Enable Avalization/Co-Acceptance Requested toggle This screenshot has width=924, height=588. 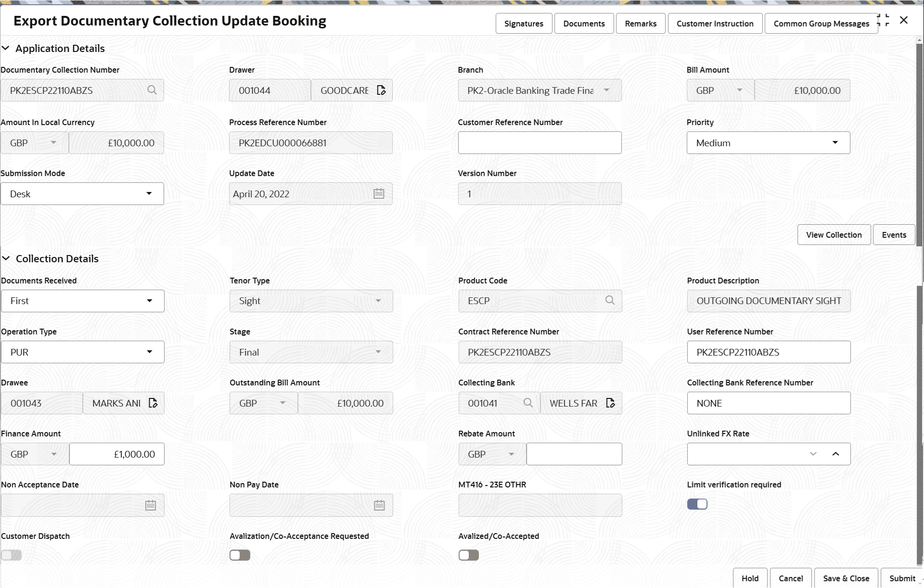240,555
